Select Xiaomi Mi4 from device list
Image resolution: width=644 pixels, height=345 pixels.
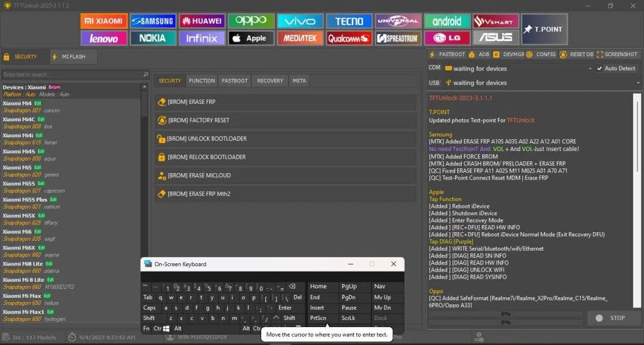point(70,107)
